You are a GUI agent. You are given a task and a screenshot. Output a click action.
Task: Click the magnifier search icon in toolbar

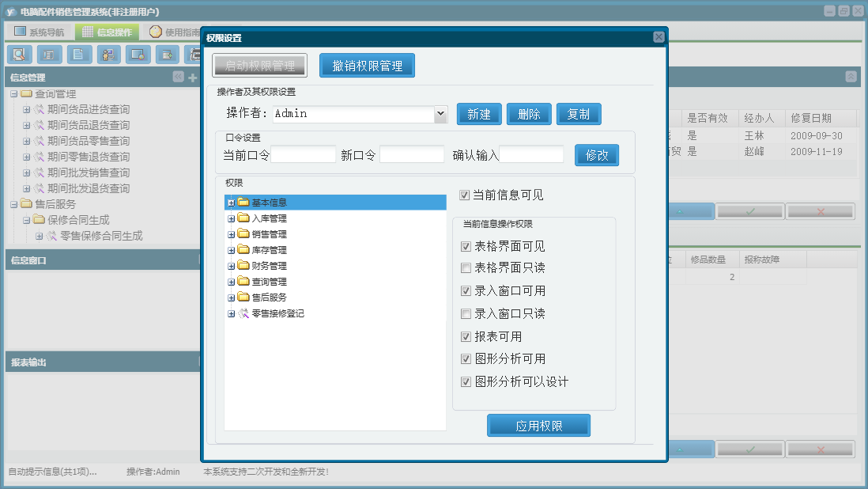[19, 55]
